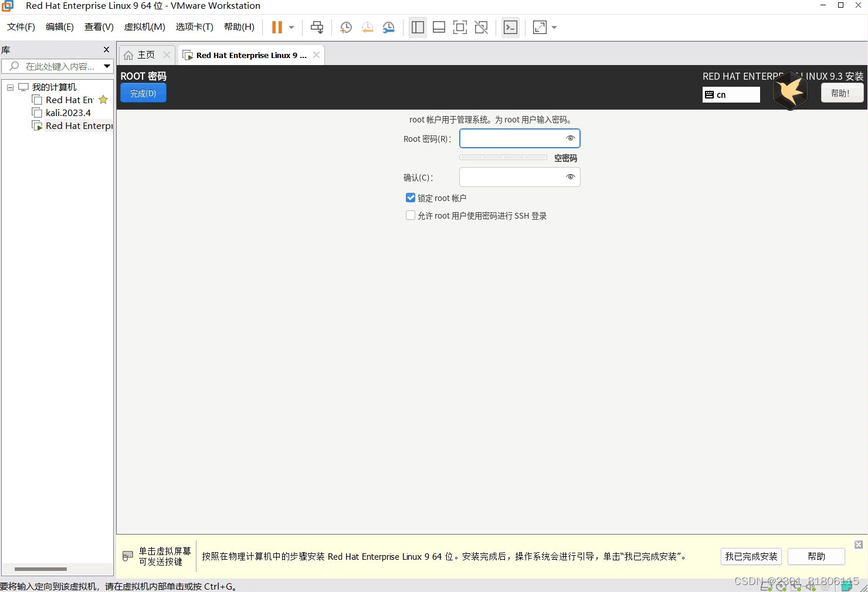Close the library panel
This screenshot has width=868, height=592.
pos(106,50)
